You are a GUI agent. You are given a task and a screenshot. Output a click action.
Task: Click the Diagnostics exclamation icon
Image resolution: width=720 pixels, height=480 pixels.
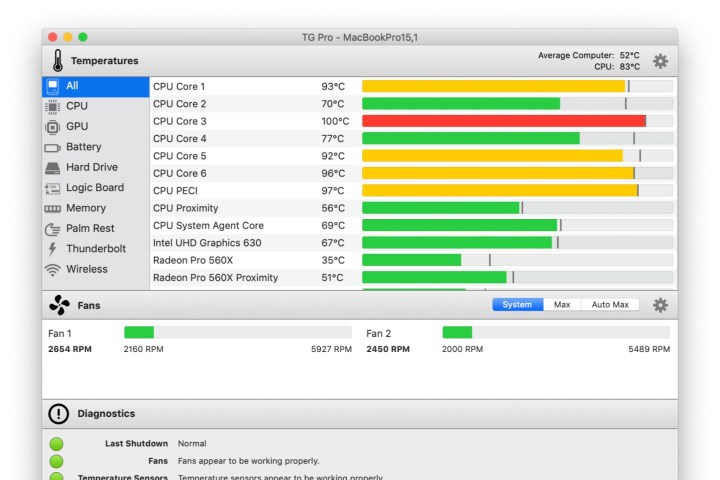59,414
